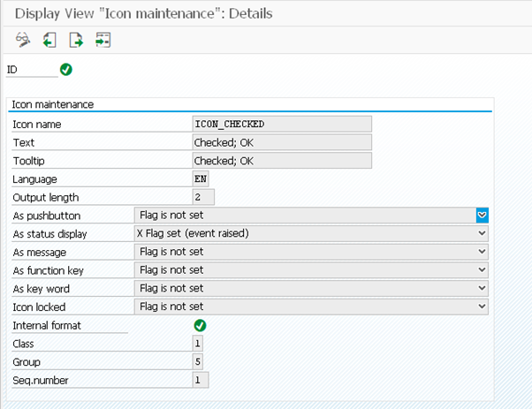Click the Class value field

click(x=198, y=343)
